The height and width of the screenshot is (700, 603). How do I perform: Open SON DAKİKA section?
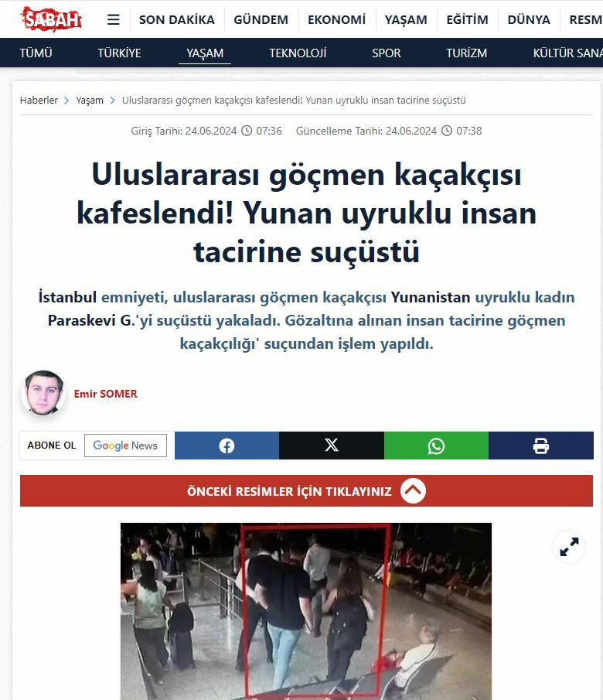[177, 19]
